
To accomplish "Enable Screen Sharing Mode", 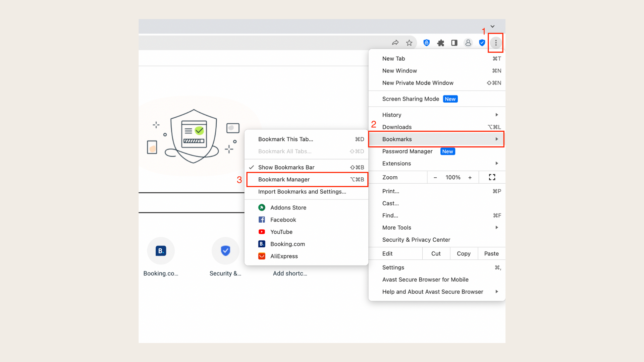I will pyautogui.click(x=411, y=99).
